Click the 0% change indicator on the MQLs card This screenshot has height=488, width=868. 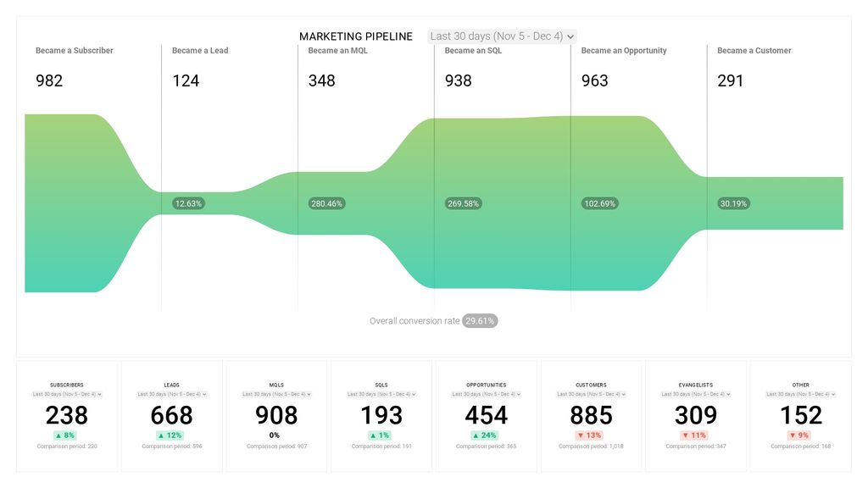[275, 435]
